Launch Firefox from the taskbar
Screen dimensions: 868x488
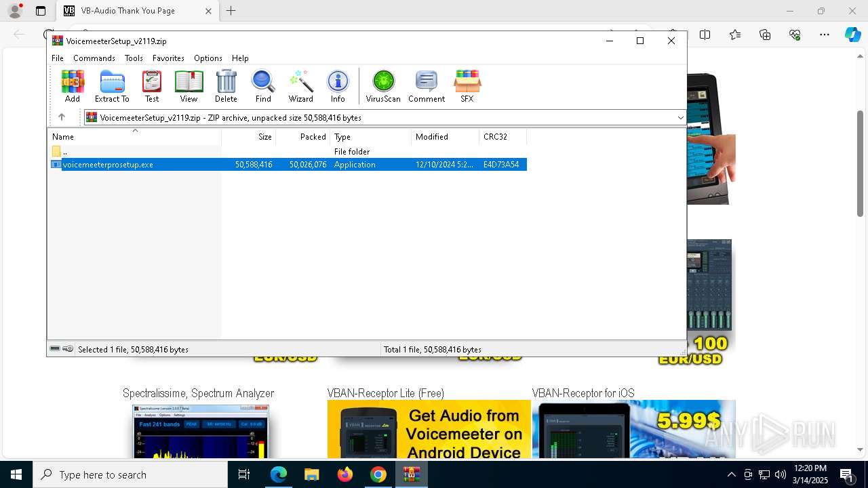[345, 474]
